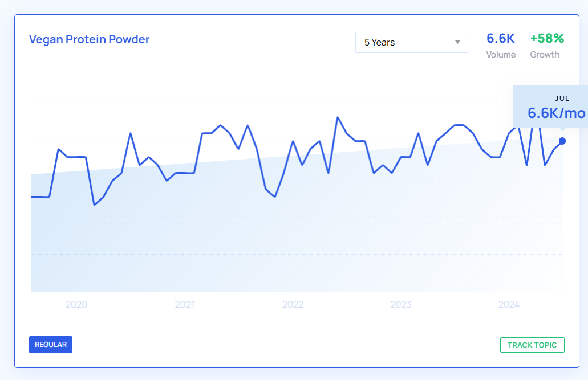Click the 6.6K volume value

click(500, 39)
